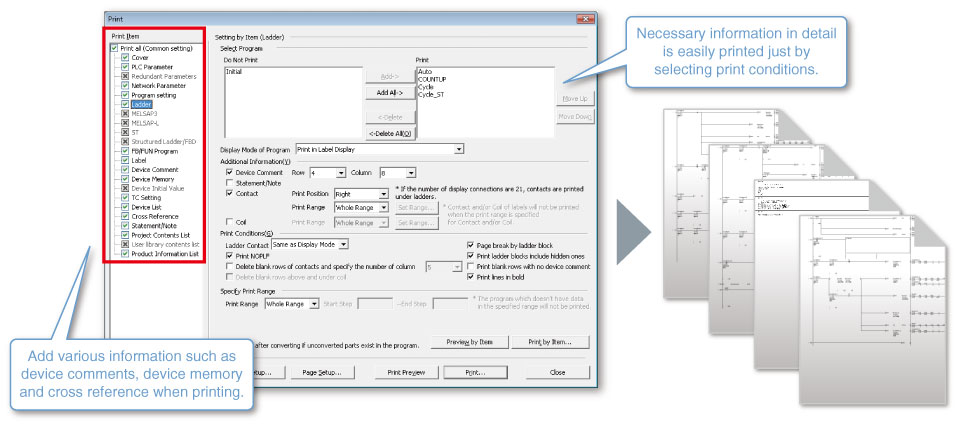Toggle Device Comment under Additional Information

[230, 173]
